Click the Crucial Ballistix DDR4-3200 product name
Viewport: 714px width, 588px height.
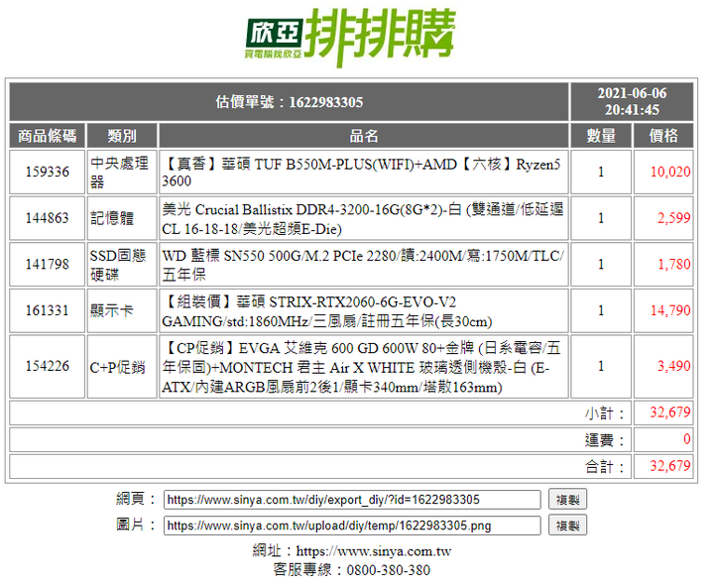[x=363, y=218]
